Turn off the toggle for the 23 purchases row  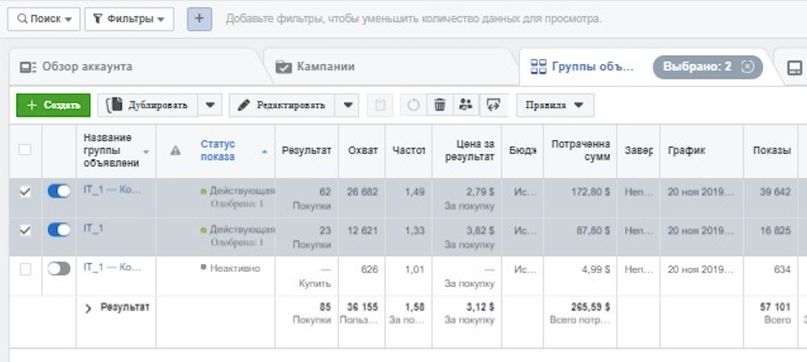[59, 230]
